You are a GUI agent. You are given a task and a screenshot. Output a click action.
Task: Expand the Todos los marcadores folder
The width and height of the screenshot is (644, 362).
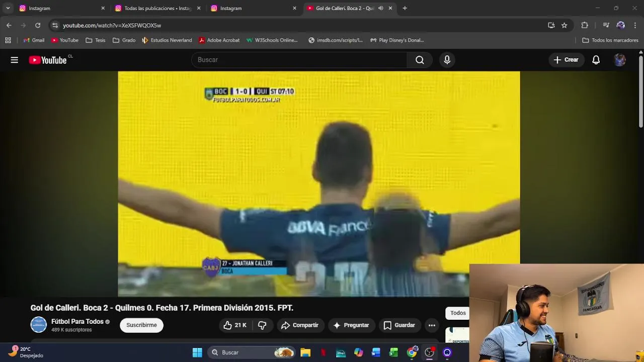610,40
